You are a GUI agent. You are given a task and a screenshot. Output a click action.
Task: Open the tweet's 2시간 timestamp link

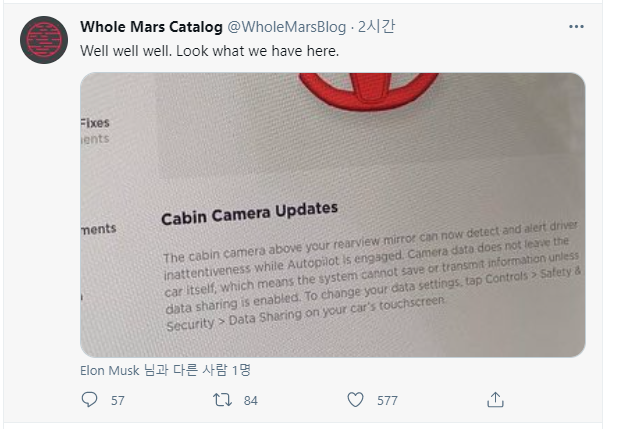click(377, 27)
